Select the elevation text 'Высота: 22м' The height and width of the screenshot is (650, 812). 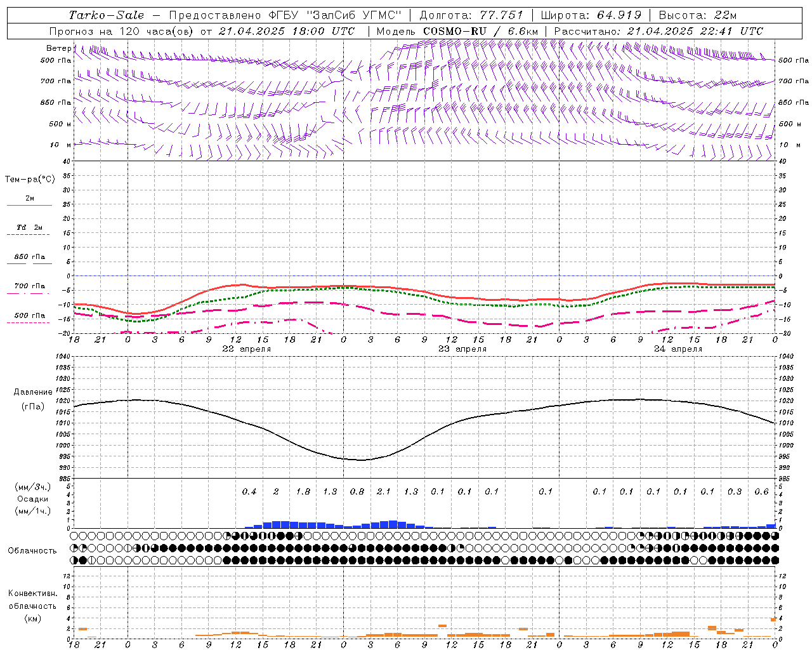[698, 15]
